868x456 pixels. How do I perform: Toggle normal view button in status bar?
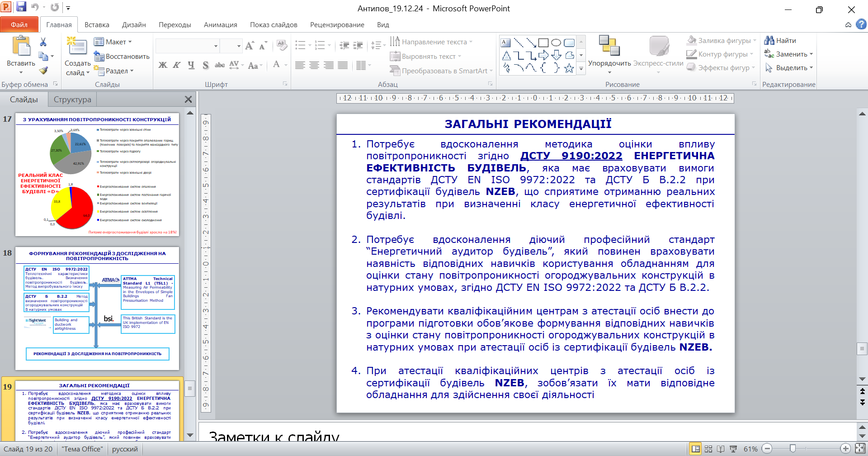[x=696, y=449]
